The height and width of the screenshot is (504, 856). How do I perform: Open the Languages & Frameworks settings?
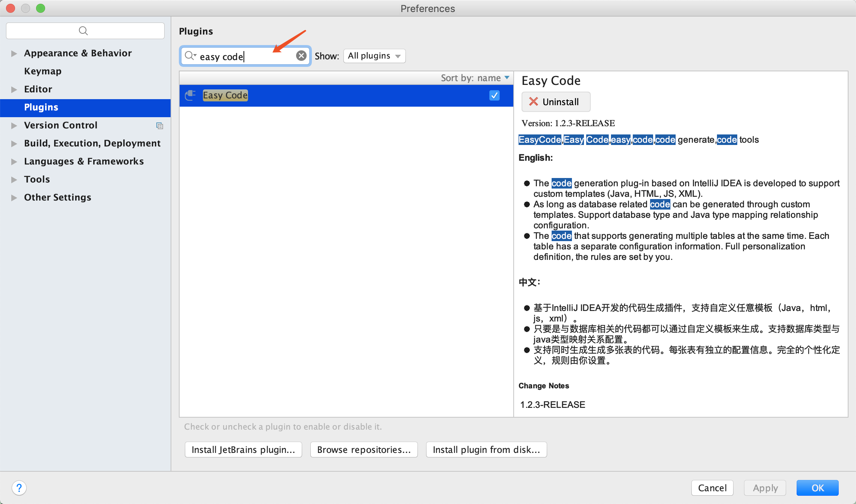(83, 161)
